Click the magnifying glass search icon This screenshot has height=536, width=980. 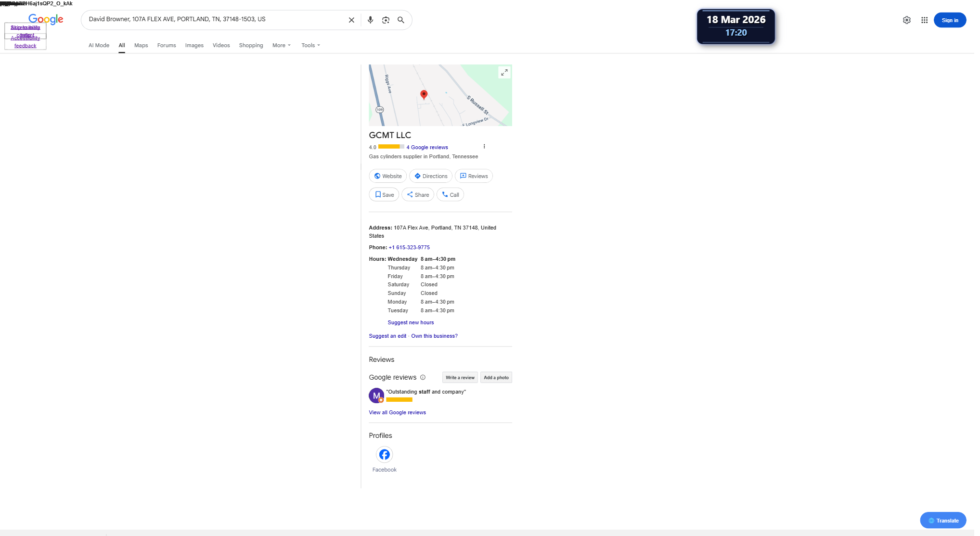point(400,20)
